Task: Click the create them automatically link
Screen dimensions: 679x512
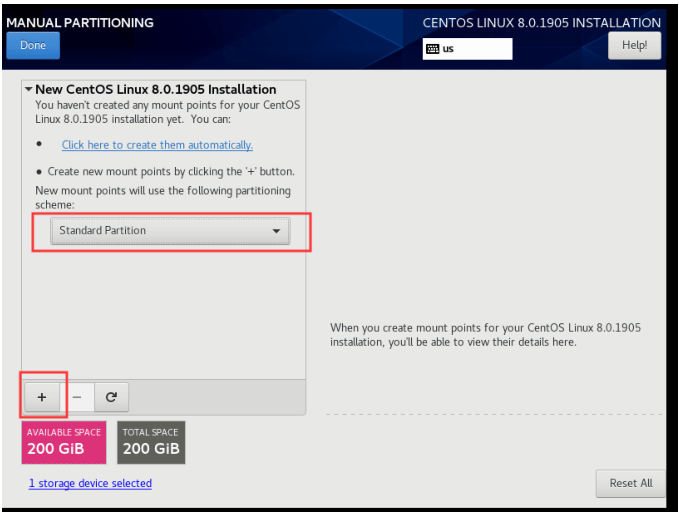Action: pyautogui.click(x=157, y=145)
